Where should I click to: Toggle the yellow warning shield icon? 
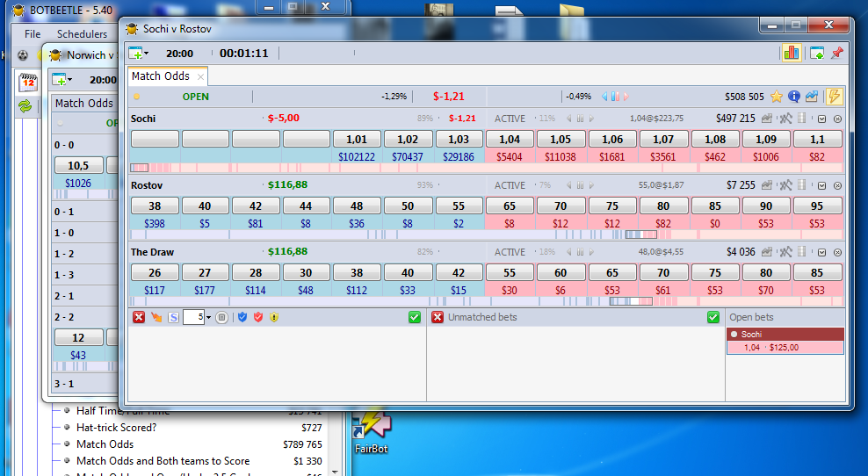pos(274,317)
